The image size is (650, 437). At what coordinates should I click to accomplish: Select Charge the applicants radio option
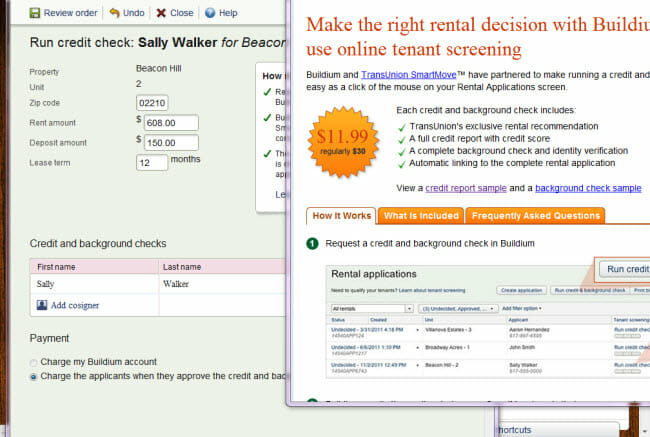click(35, 377)
